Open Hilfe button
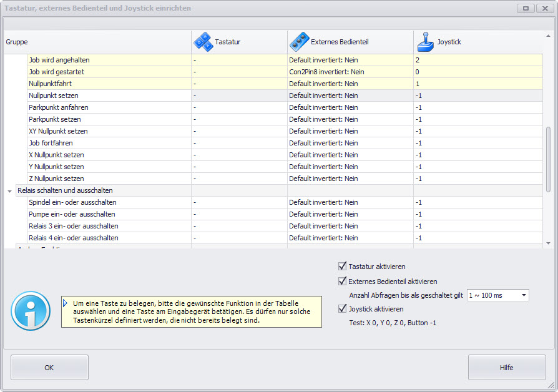The image size is (558, 392). (506, 368)
